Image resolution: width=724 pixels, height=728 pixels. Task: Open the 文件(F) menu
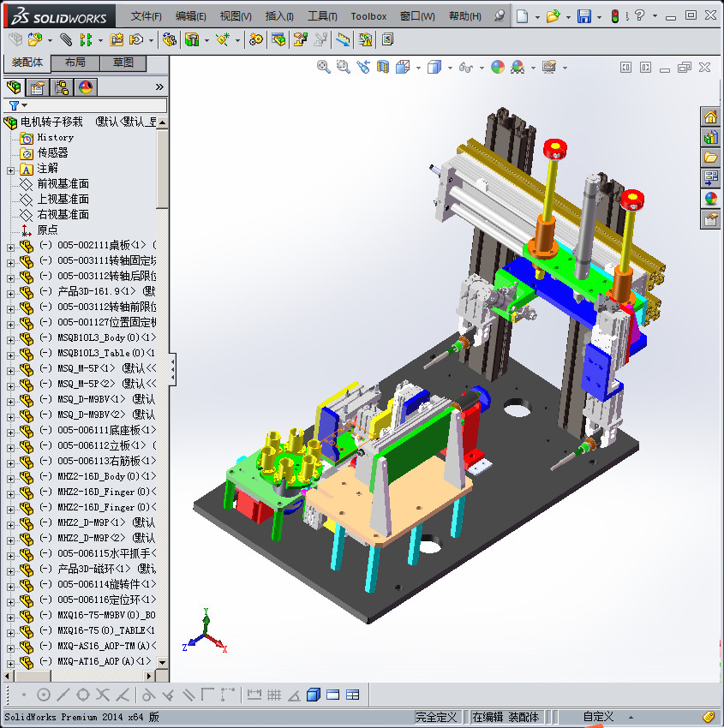point(147,16)
